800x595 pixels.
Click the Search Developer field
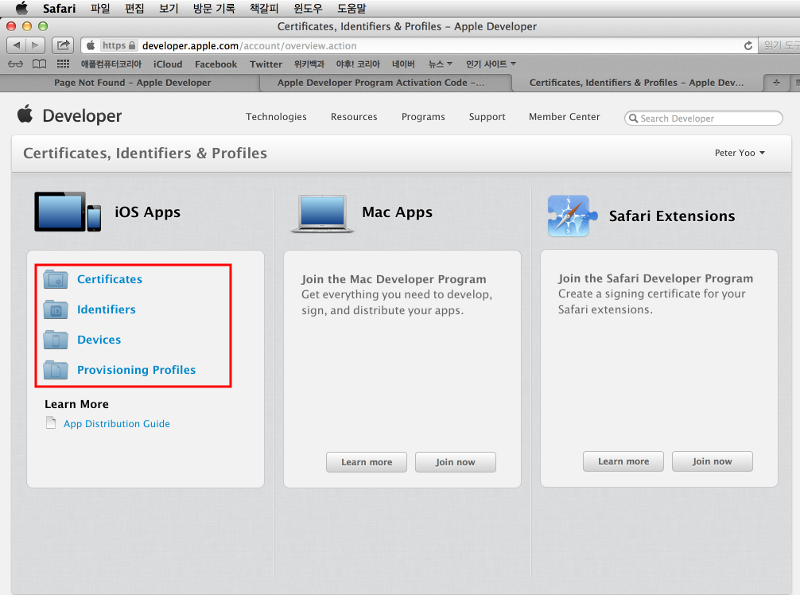(x=703, y=118)
